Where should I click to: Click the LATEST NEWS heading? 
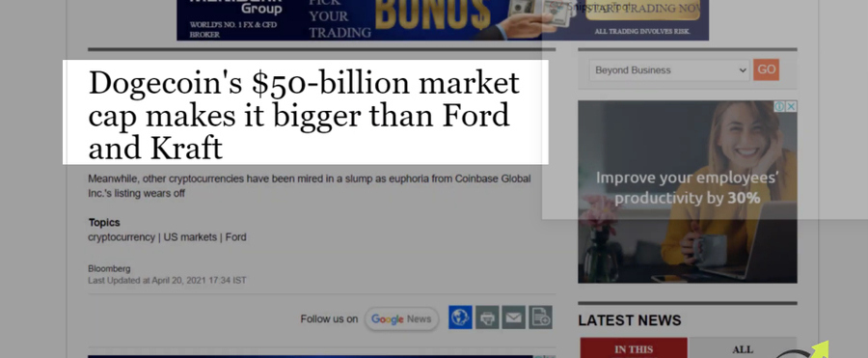tap(630, 320)
